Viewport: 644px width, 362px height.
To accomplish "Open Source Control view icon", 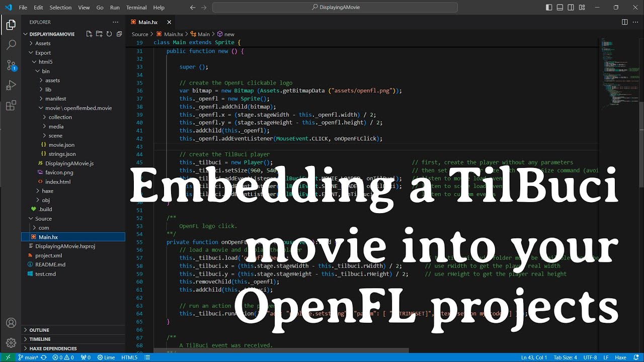I will [x=11, y=65].
